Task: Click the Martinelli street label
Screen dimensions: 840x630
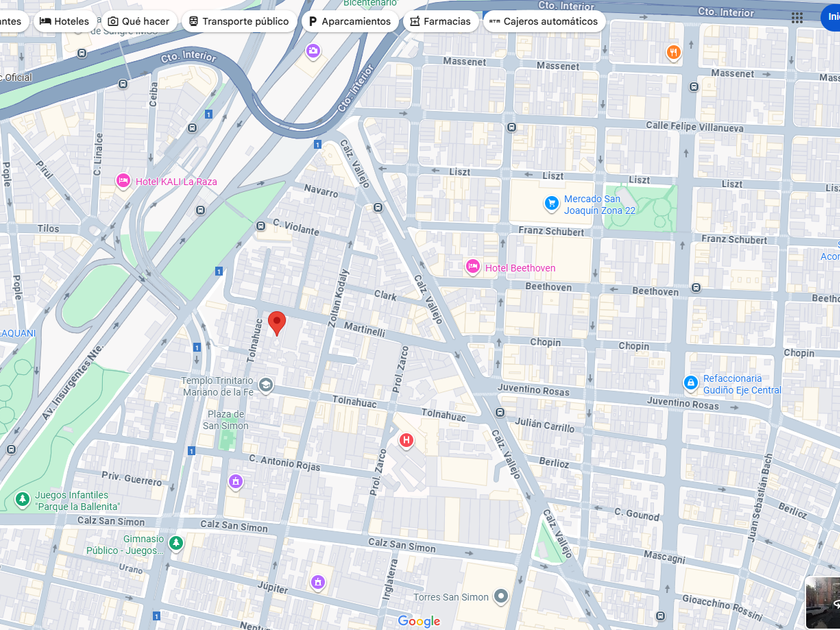Action: coord(364,329)
